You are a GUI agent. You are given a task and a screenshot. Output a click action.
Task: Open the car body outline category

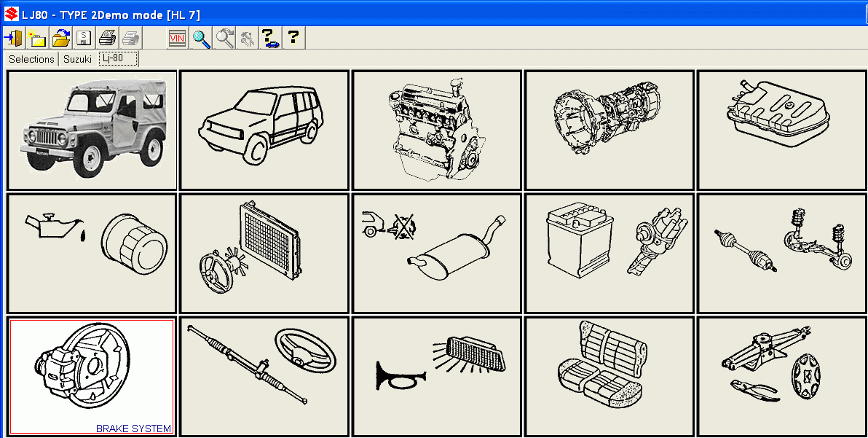pyautogui.click(x=264, y=130)
